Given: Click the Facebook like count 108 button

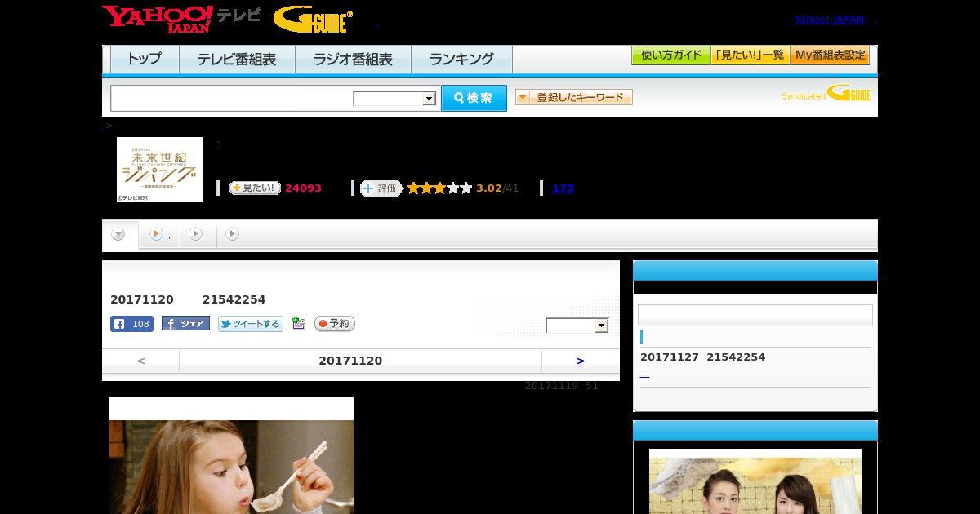Looking at the screenshot, I should point(131,324).
